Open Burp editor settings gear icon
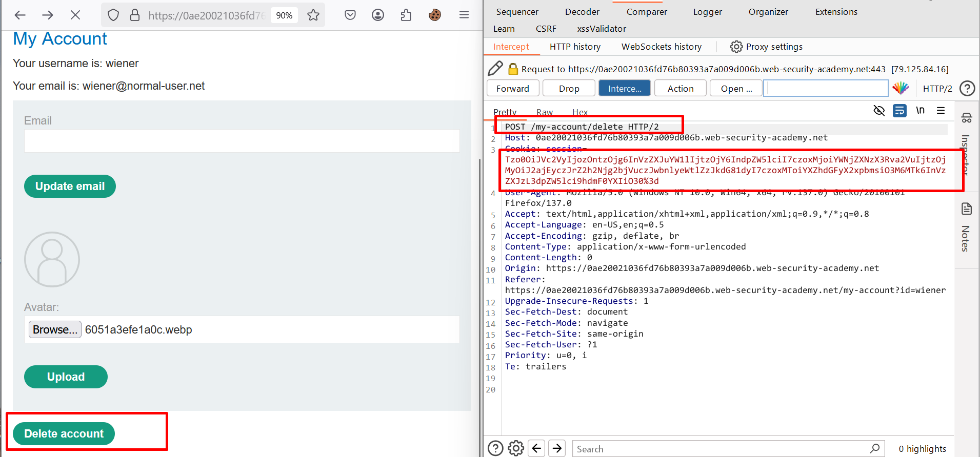 pos(516,448)
